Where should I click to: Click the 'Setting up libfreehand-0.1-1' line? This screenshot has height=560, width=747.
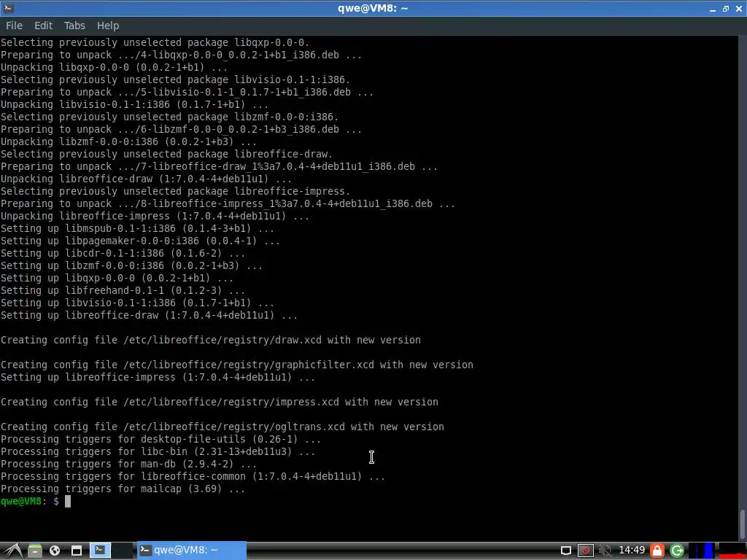coord(123,291)
